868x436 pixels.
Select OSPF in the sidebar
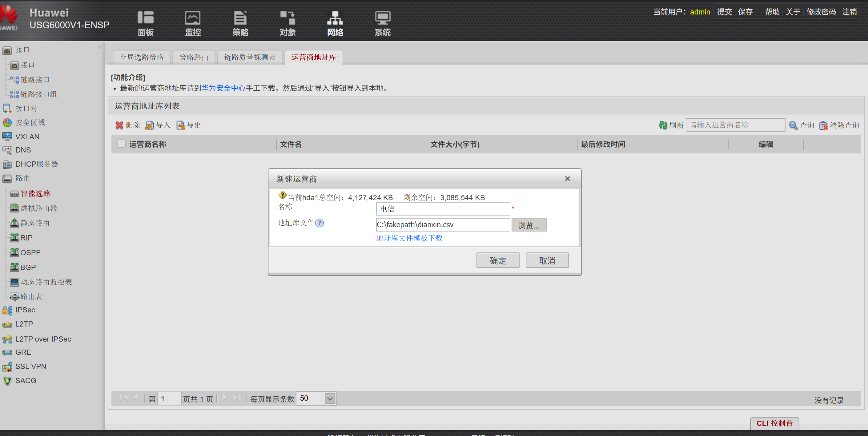pos(30,252)
